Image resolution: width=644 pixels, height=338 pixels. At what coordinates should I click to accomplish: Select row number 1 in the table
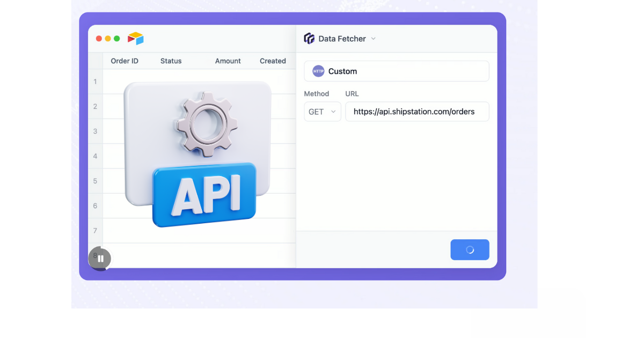click(96, 82)
